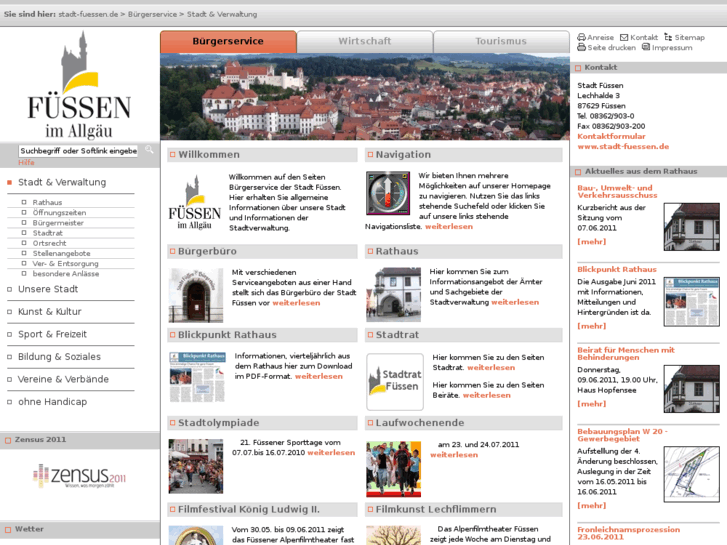
Task: Expand the Sport & Freizeit section
Action: point(52,334)
